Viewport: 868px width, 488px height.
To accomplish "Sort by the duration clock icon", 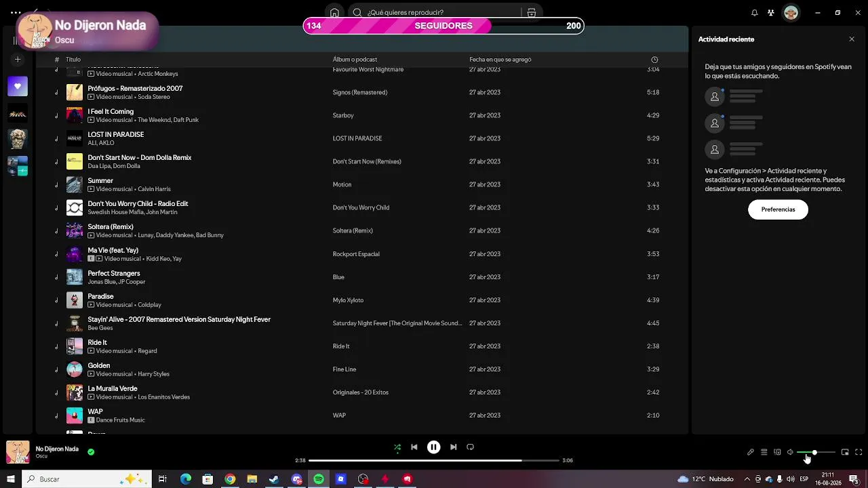I will (x=654, y=60).
